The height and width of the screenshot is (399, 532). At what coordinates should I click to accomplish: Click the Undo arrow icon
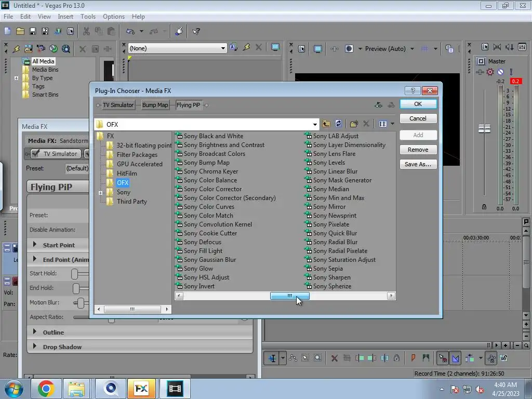pyautogui.click(x=130, y=31)
